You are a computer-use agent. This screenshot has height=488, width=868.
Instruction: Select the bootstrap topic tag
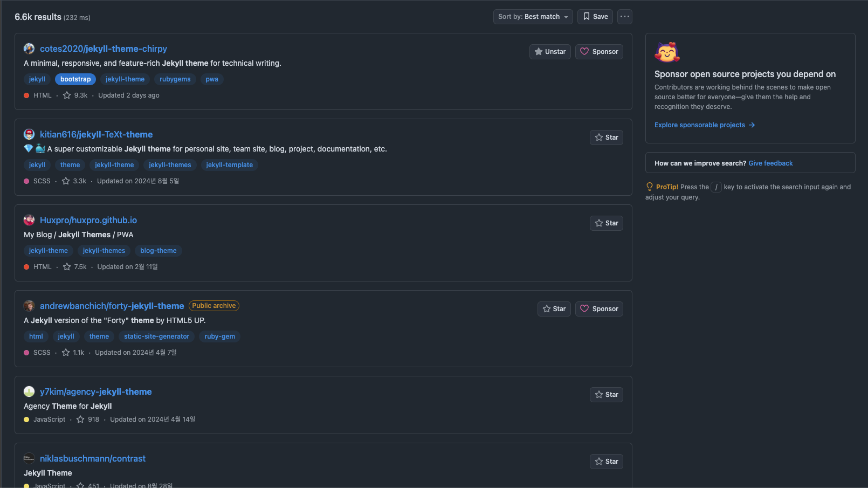pyautogui.click(x=75, y=79)
